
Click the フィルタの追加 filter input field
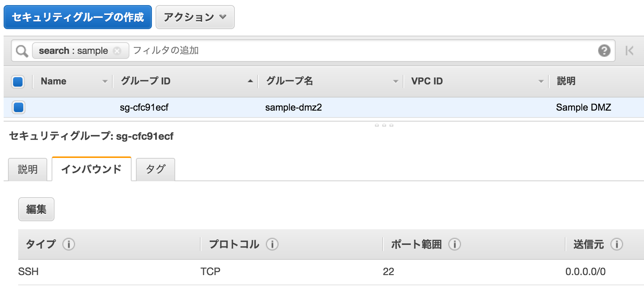click(x=363, y=51)
